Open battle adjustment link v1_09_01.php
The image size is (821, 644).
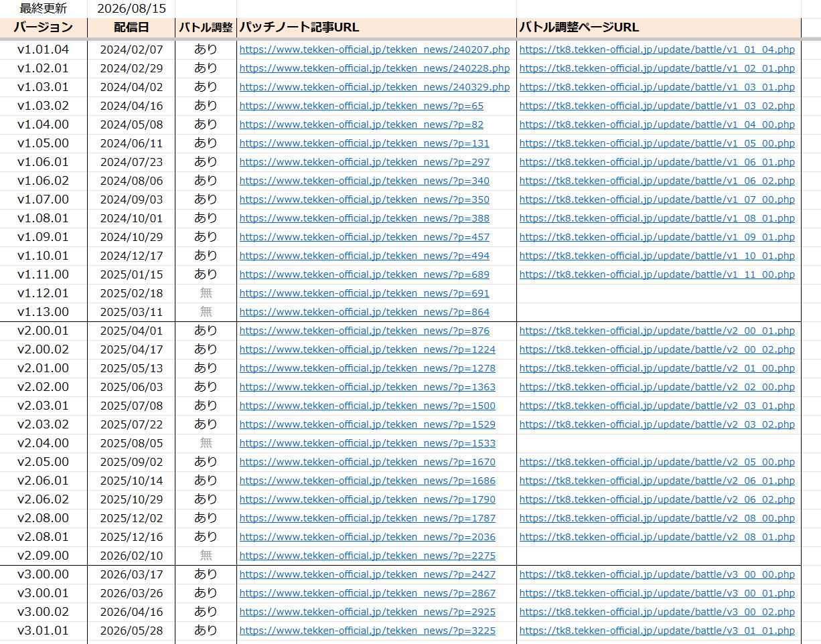(657, 237)
